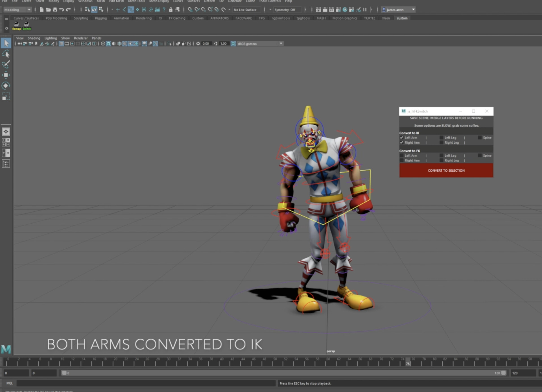The image size is (542, 392).
Task: Check Left Leg under Convert to FK
Action: (441, 156)
